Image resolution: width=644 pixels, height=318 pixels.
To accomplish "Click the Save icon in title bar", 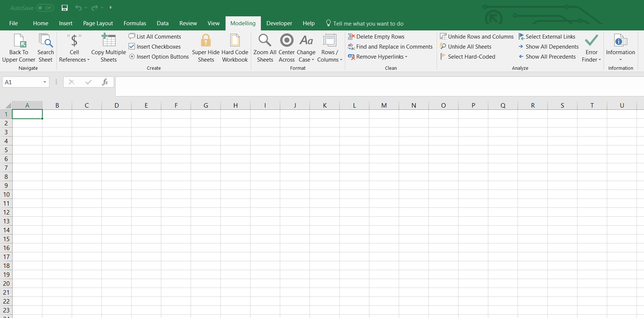I will 65,8.
